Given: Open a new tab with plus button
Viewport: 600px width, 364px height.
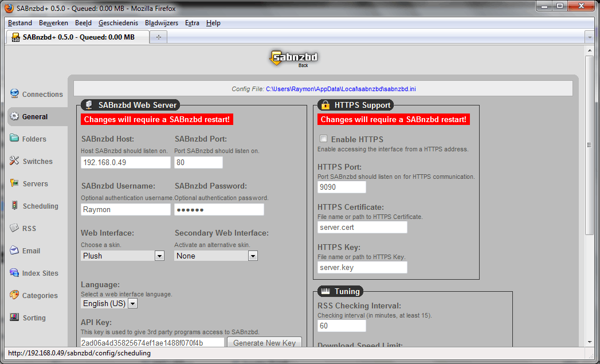Looking at the screenshot, I should pyautogui.click(x=158, y=37).
